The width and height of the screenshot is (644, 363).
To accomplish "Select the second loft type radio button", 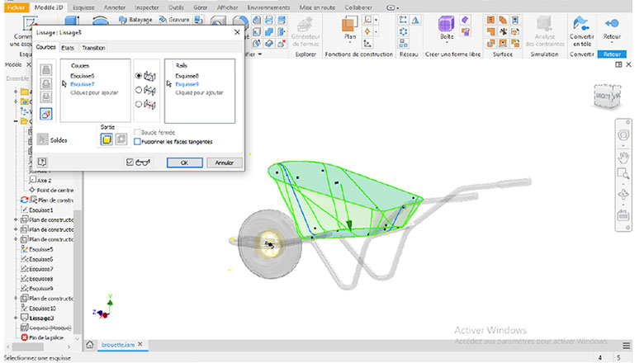I will 137,89.
